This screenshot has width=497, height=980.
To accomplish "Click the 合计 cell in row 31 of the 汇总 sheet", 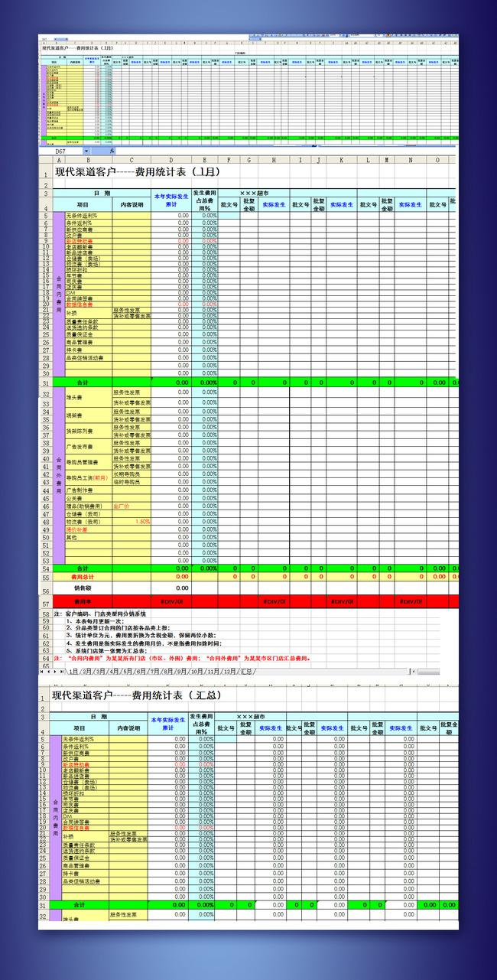I will pyautogui.click(x=80, y=905).
